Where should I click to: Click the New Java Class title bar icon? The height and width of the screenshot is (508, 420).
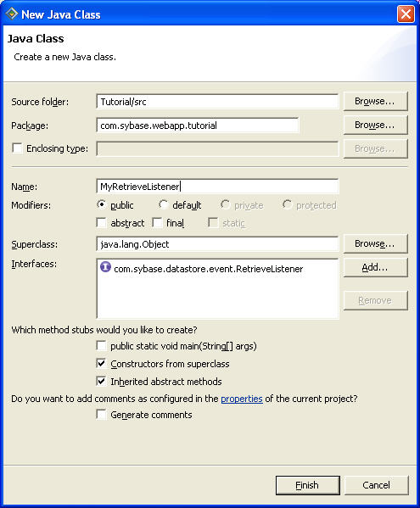12,14
